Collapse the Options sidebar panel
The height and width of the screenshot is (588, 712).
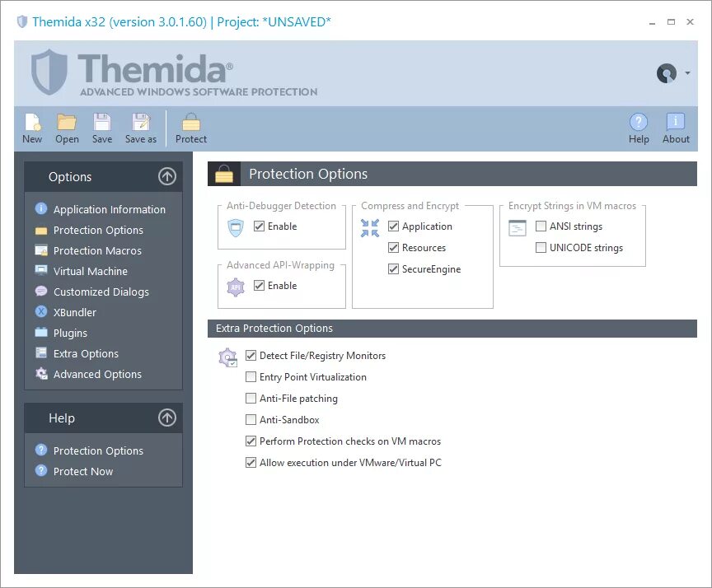(x=167, y=176)
